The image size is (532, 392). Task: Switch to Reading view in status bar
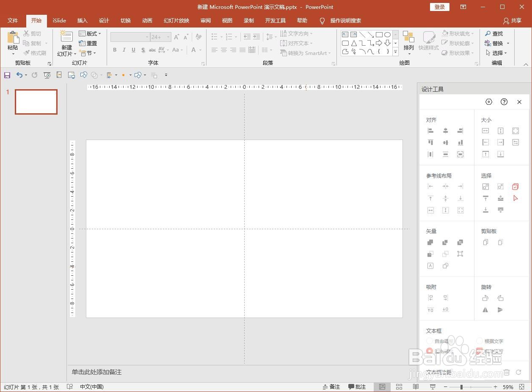[x=416, y=387]
